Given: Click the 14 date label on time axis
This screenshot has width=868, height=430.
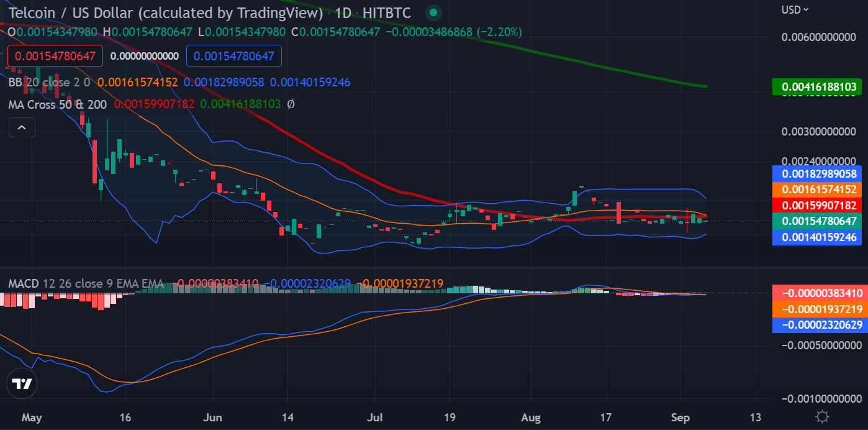Looking at the screenshot, I should (287, 417).
